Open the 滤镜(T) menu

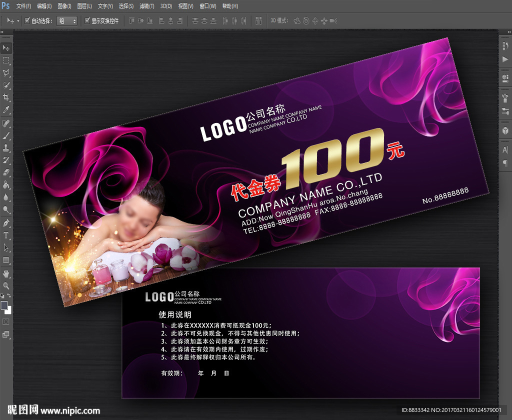(146, 6)
